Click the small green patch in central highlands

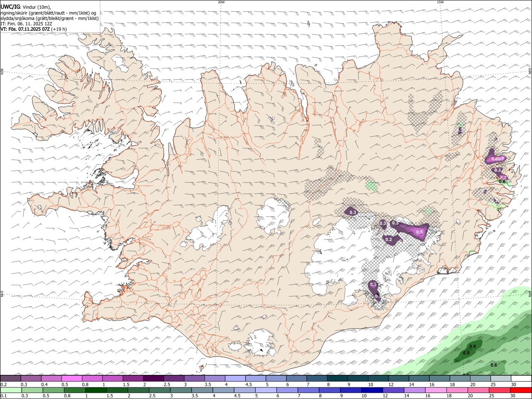coord(371,185)
